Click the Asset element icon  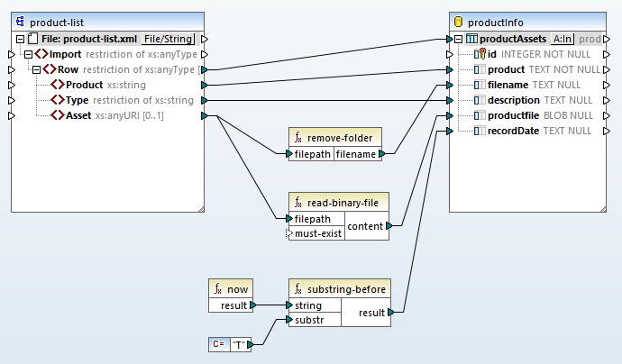click(58, 115)
